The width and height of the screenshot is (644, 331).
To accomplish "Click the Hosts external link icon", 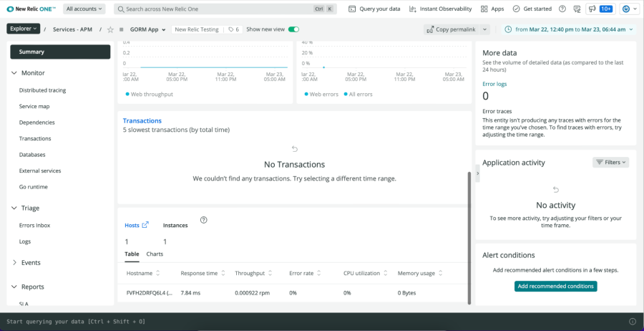I will point(145,225).
